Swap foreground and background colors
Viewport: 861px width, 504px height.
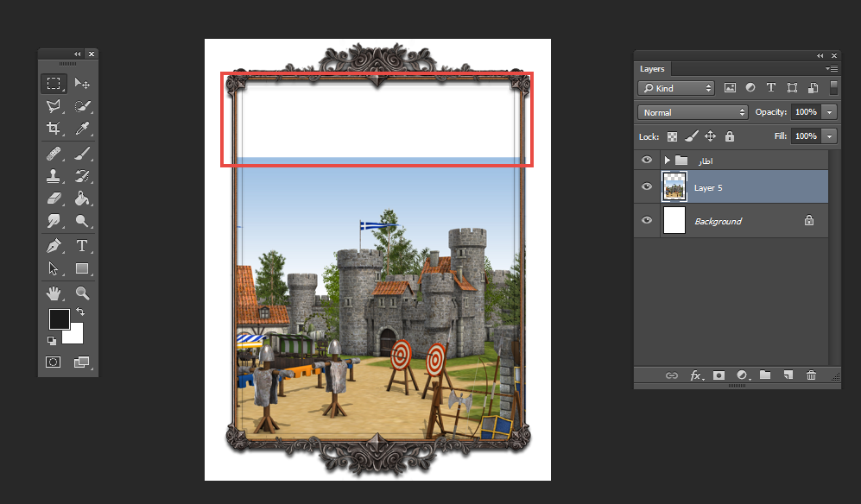coord(80,312)
